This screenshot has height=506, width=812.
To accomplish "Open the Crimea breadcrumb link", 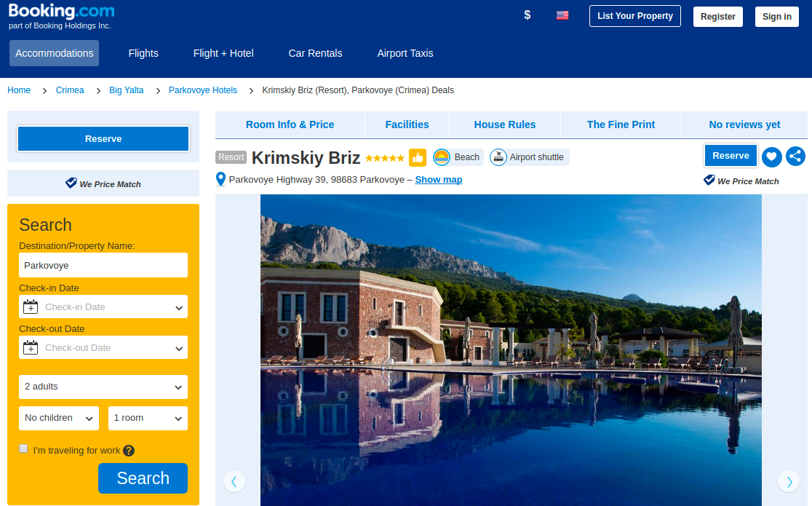I will coord(70,90).
